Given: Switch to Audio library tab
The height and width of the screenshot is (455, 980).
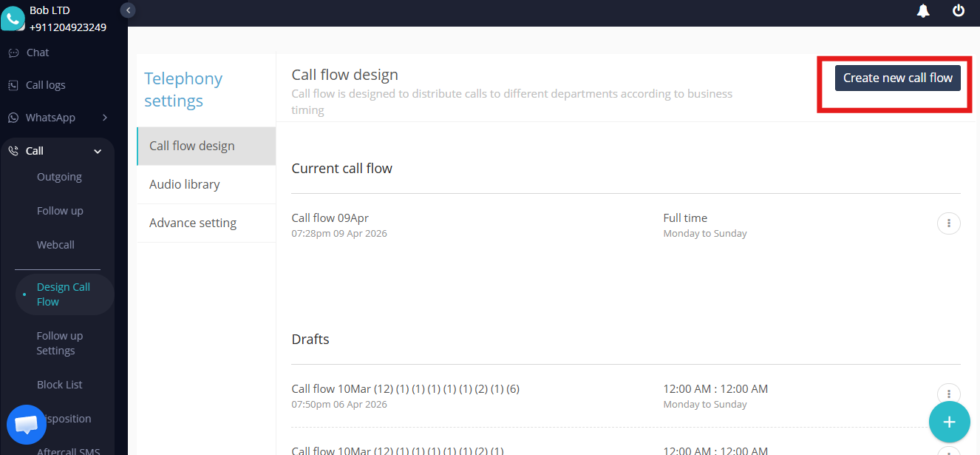Looking at the screenshot, I should [x=185, y=184].
